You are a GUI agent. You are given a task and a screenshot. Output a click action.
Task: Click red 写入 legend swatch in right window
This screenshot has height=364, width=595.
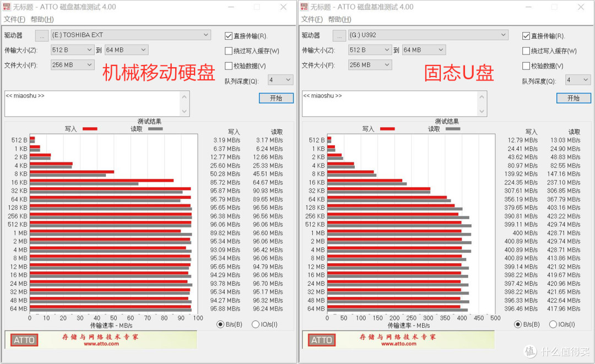387,129
